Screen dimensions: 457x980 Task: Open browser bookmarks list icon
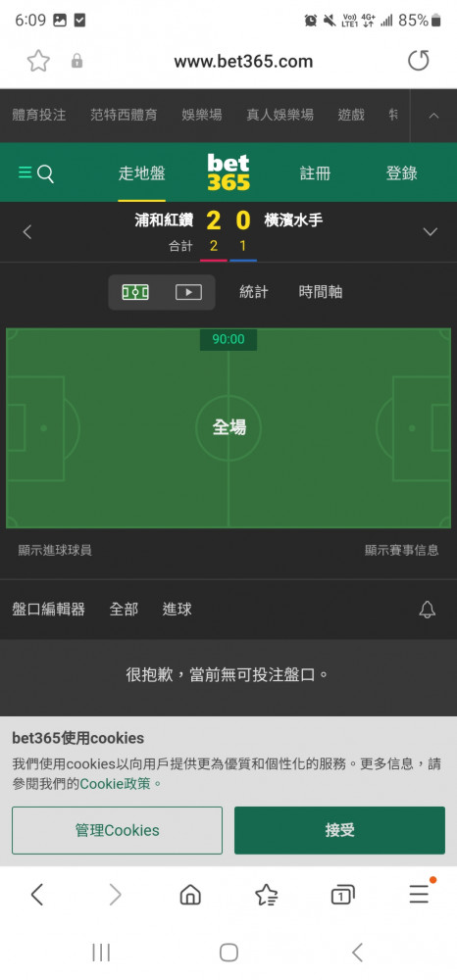click(x=267, y=896)
